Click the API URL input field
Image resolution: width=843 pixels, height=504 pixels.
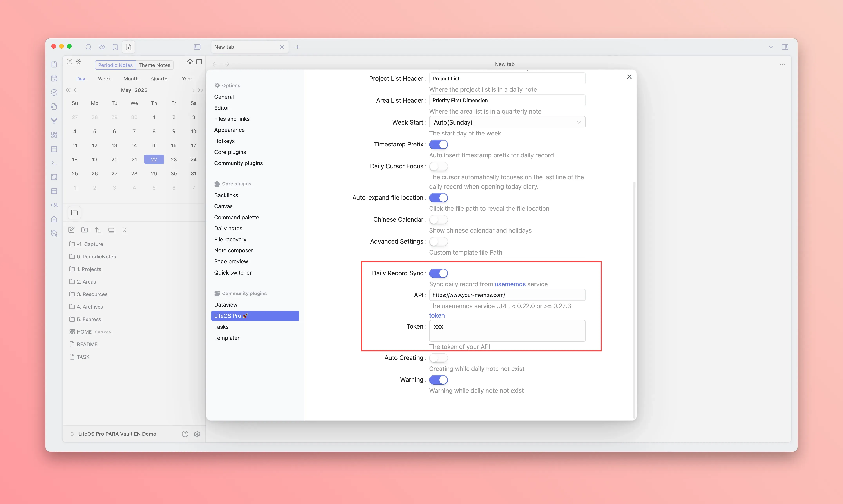tap(507, 295)
